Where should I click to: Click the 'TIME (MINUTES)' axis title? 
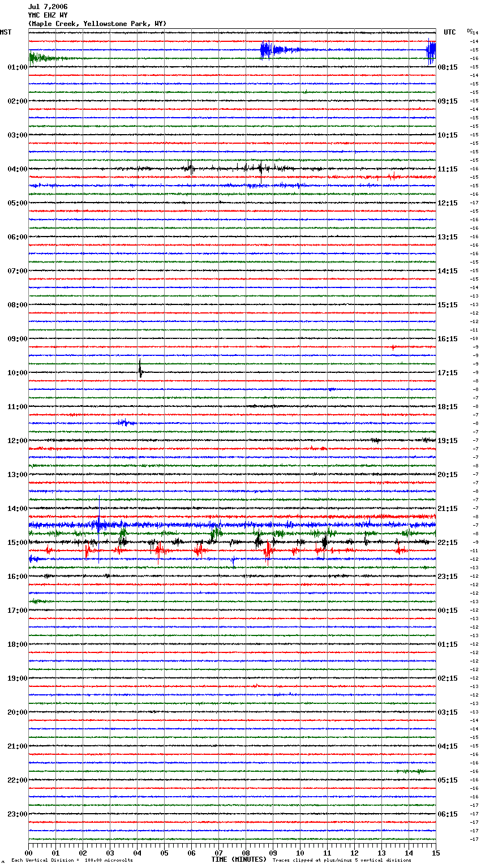click(239, 860)
